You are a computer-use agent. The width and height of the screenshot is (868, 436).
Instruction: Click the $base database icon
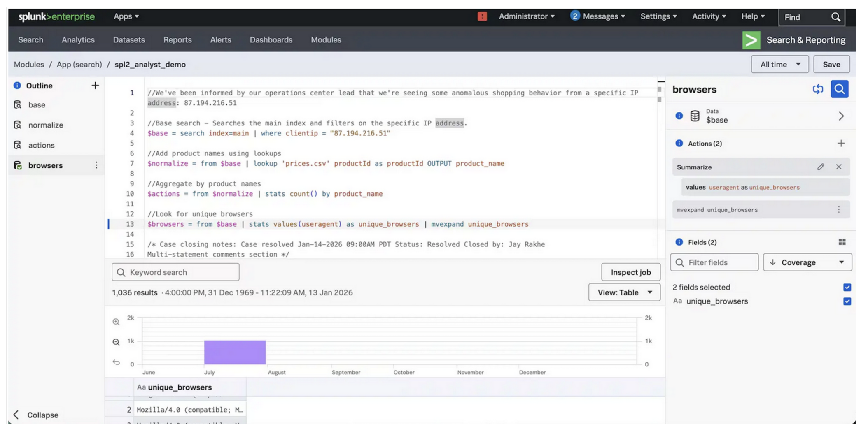[x=695, y=116]
